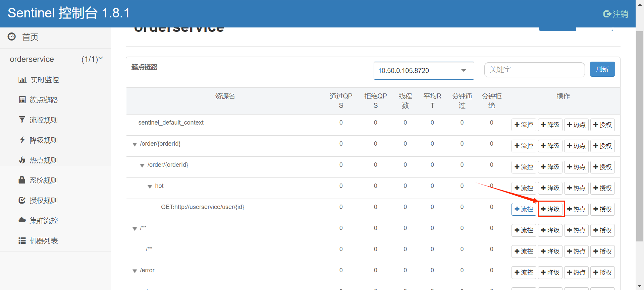Click the 机器列表 list icon
Screen dimensions: 644x290
point(22,240)
